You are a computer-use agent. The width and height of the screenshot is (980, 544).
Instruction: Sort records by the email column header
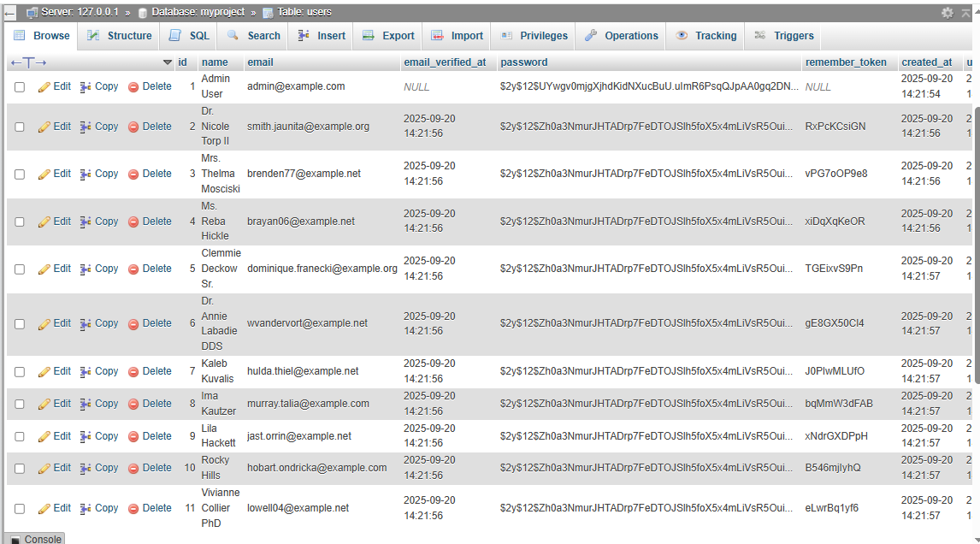(259, 62)
